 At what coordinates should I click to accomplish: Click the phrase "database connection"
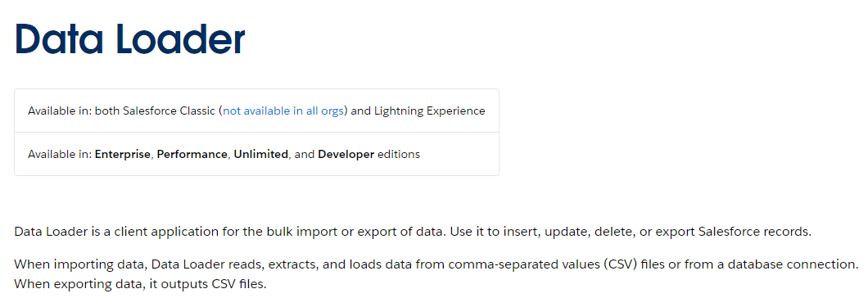tap(797, 264)
